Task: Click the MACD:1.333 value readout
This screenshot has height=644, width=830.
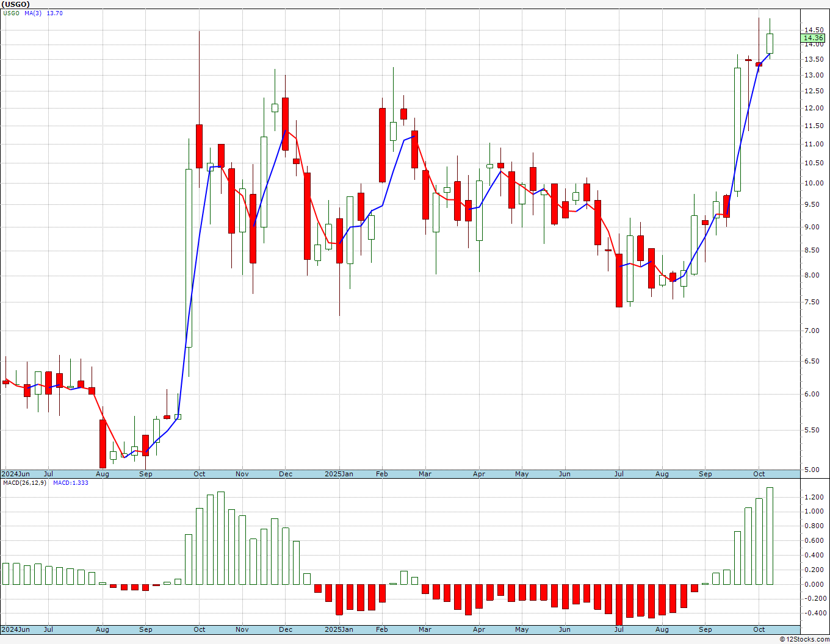Action: (x=71, y=483)
